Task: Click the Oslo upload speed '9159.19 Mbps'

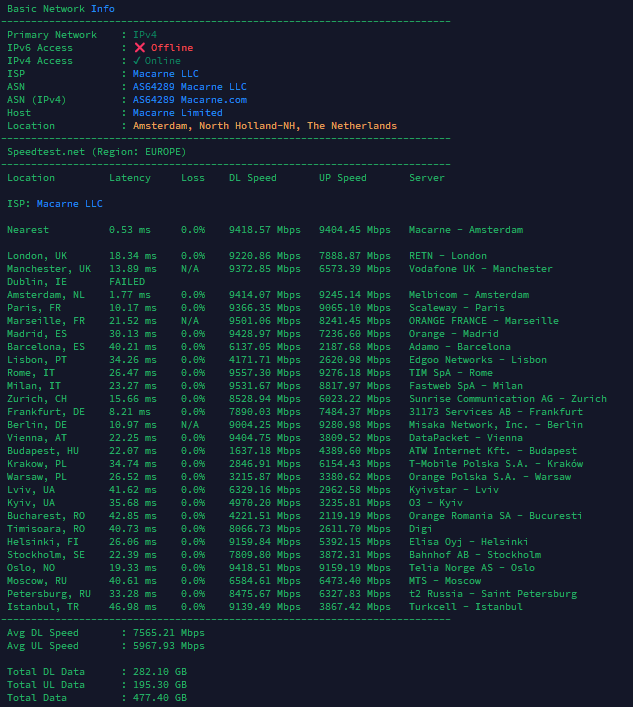Action: point(355,568)
